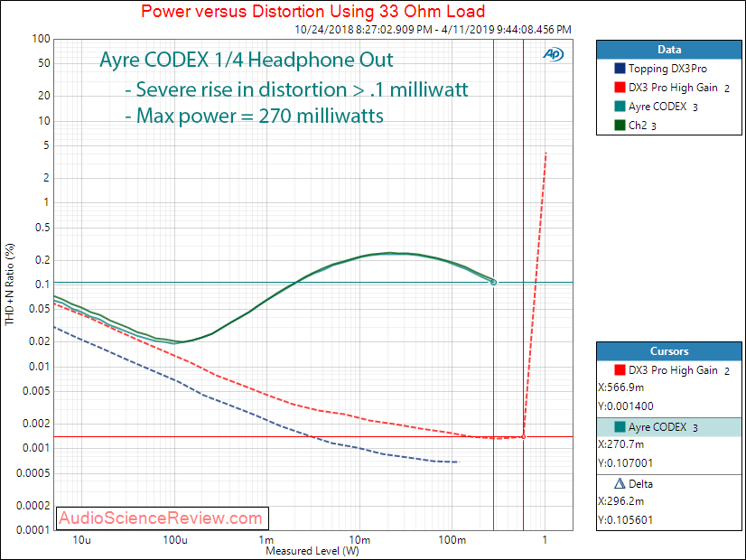Image resolution: width=746 pixels, height=560 pixels.
Task: Click the X:270.7m cursor value
Action: click(x=620, y=444)
